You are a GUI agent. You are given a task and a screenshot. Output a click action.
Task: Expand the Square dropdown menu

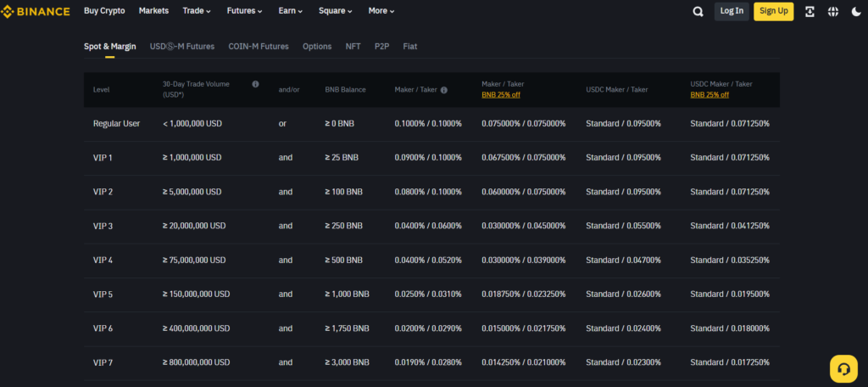pos(336,11)
